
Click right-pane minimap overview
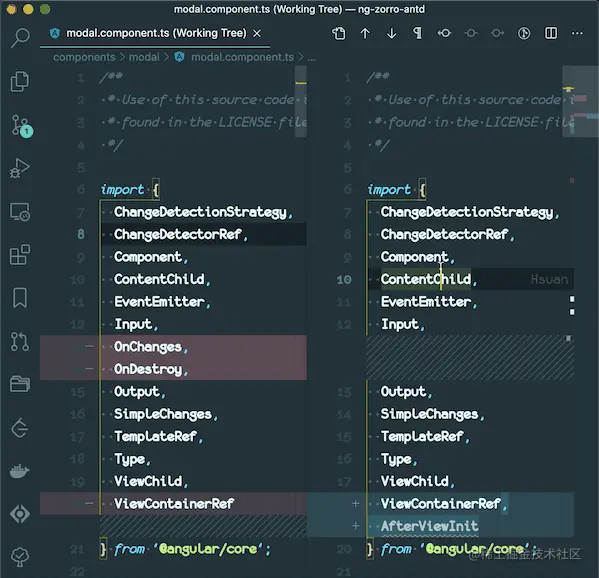(580, 101)
